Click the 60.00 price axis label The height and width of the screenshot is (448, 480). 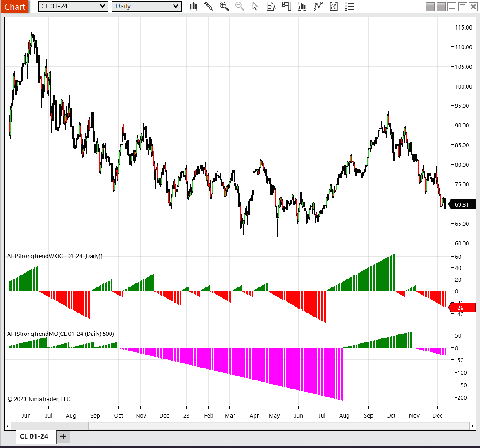pyautogui.click(x=462, y=244)
